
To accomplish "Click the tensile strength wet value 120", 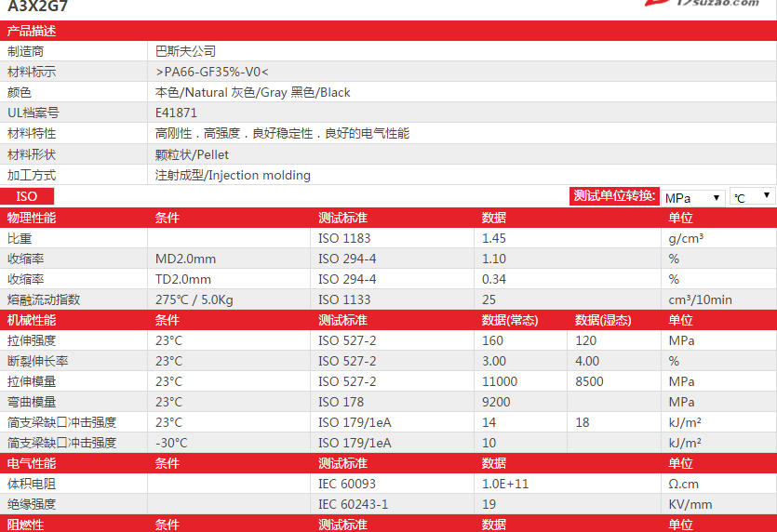I will 585,340.
